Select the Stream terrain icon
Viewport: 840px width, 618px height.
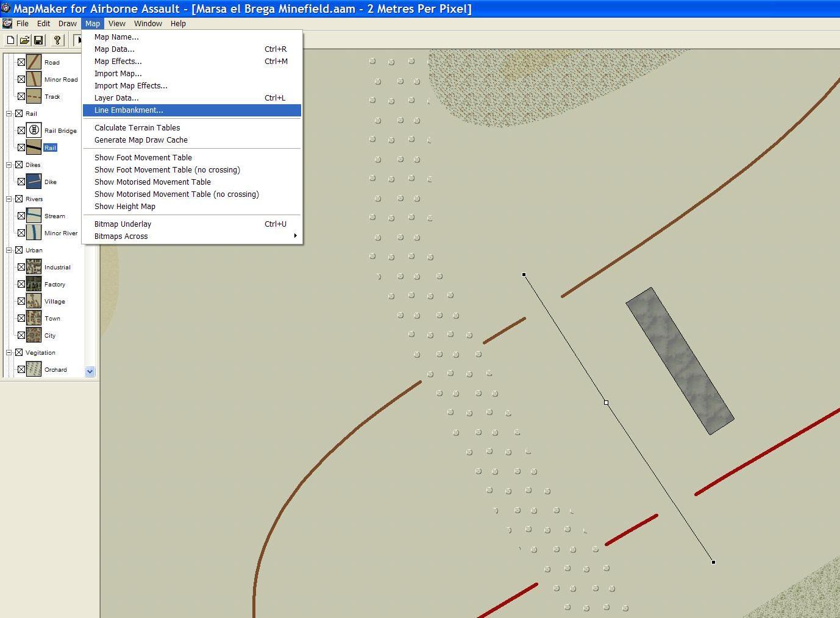(x=34, y=216)
